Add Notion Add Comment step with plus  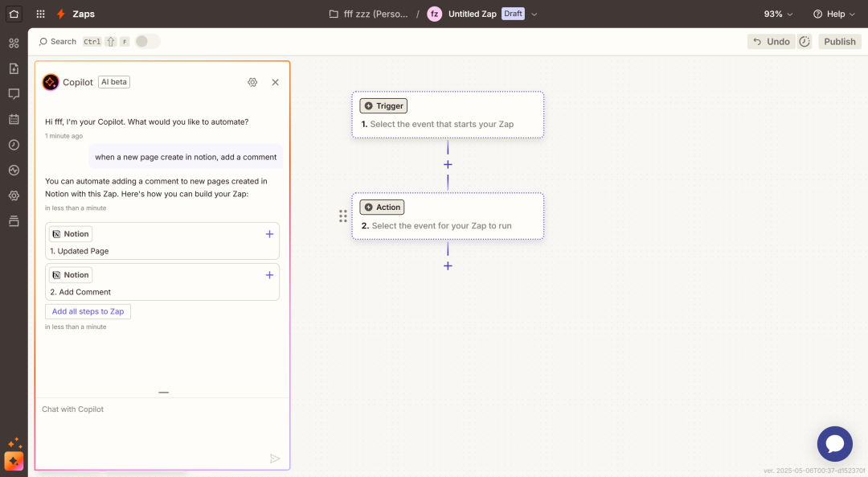coord(269,275)
